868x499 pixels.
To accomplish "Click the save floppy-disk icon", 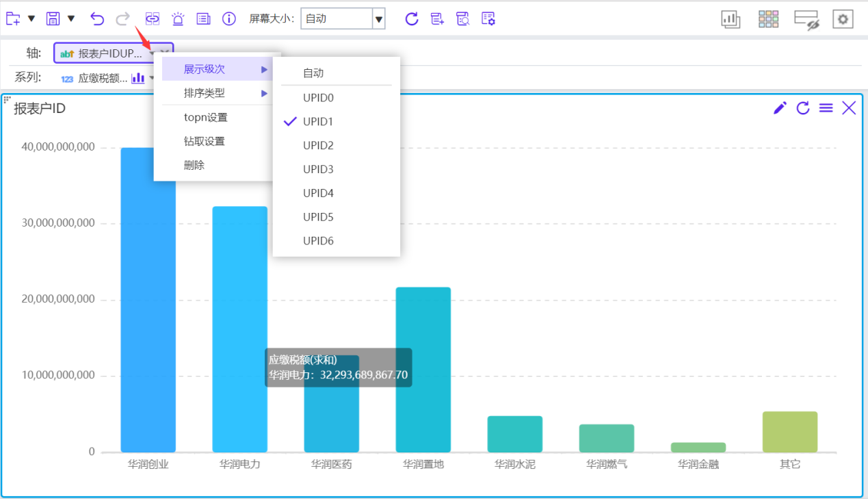I will click(53, 18).
